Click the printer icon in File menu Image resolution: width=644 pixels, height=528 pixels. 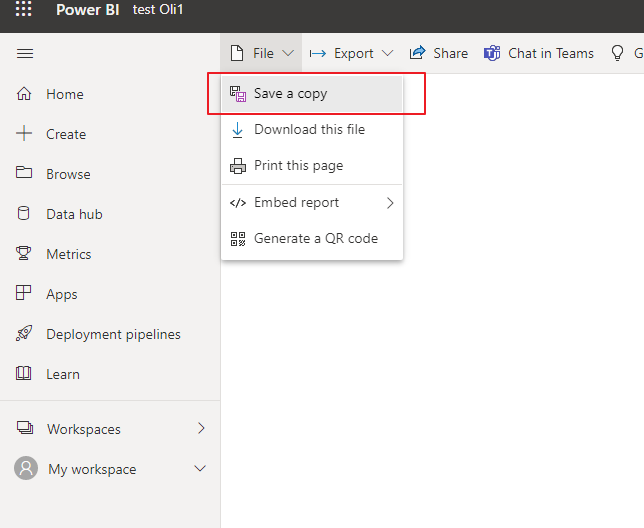pos(238,166)
